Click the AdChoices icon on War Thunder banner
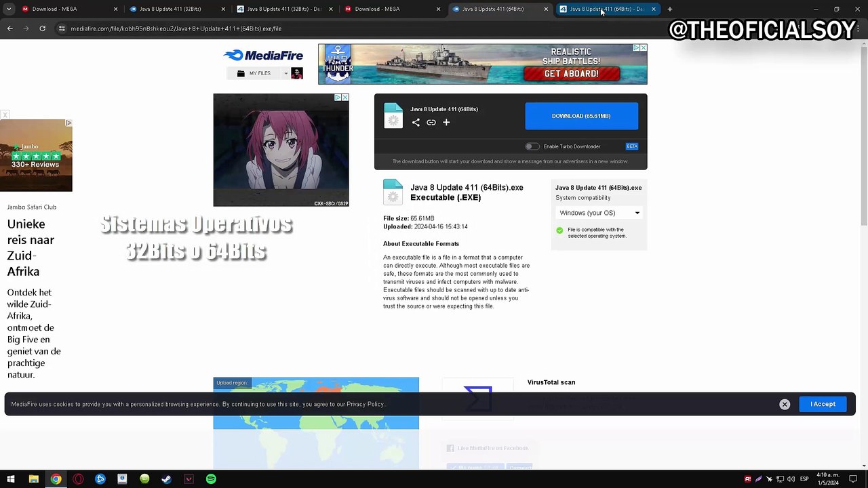 tap(637, 48)
